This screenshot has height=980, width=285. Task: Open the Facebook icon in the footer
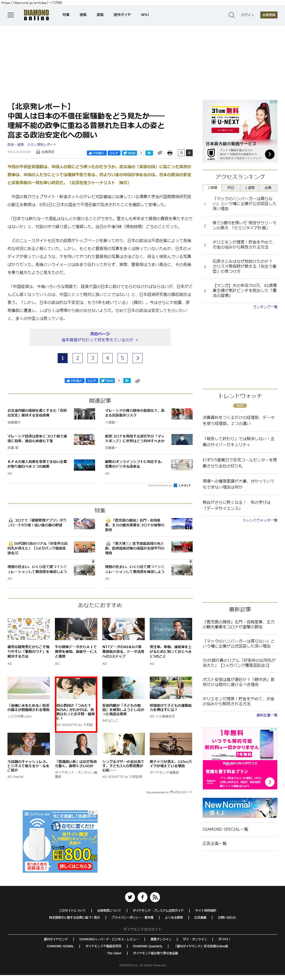pyautogui.click(x=142, y=897)
